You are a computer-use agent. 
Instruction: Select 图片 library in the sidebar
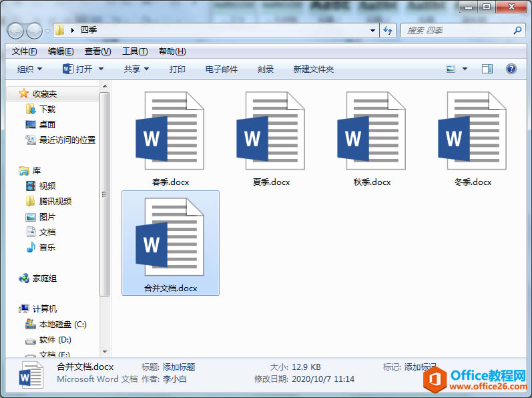pos(47,217)
